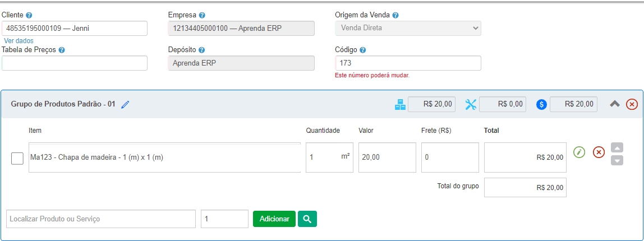Image resolution: width=644 pixels, height=241 pixels.
Task: Click the Tabela de Preços input field
Action: pyautogui.click(x=75, y=63)
